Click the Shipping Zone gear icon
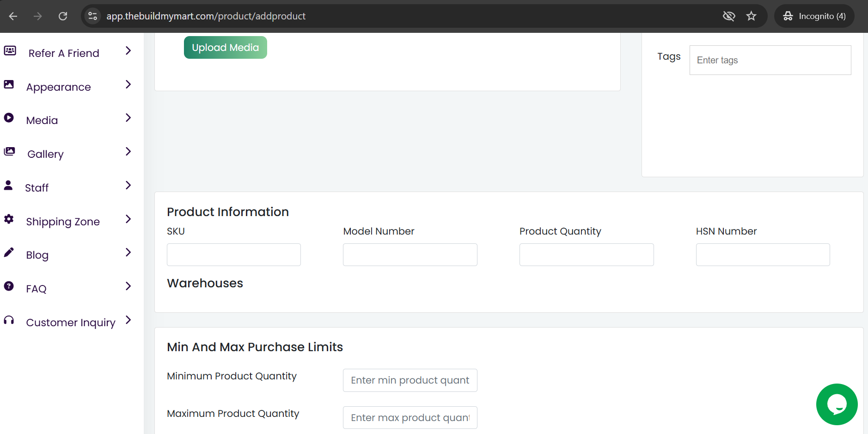Viewport: 868px width, 434px height. (x=9, y=219)
